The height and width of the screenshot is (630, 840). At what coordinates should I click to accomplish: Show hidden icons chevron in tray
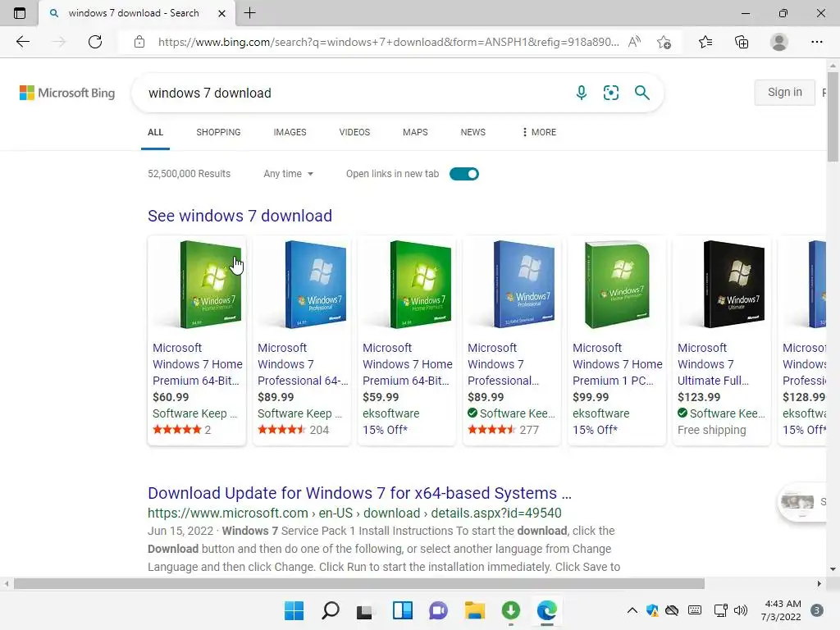[x=632, y=610]
